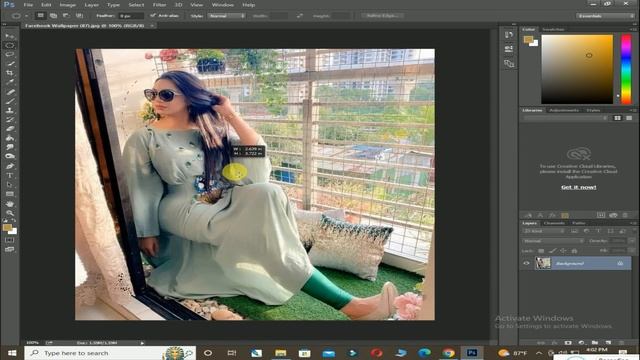640x360 pixels.
Task: Switch to the Swatches tab
Action: (x=553, y=29)
